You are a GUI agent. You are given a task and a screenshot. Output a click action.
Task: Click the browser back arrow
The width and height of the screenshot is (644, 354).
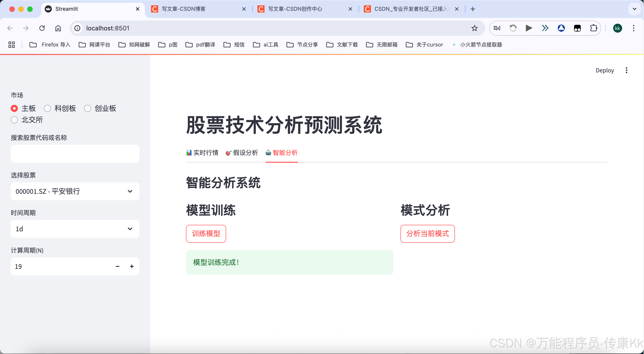pos(10,28)
